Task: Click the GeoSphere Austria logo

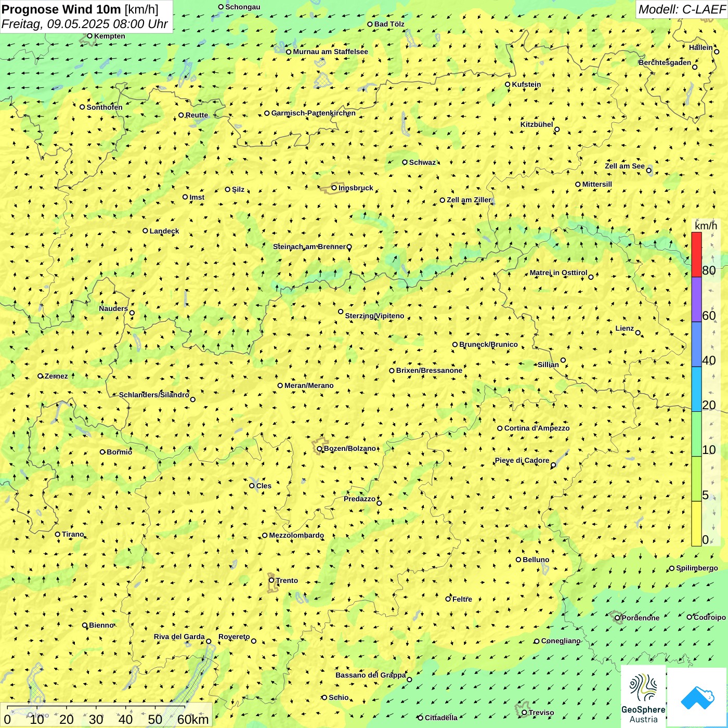Action: [643, 696]
